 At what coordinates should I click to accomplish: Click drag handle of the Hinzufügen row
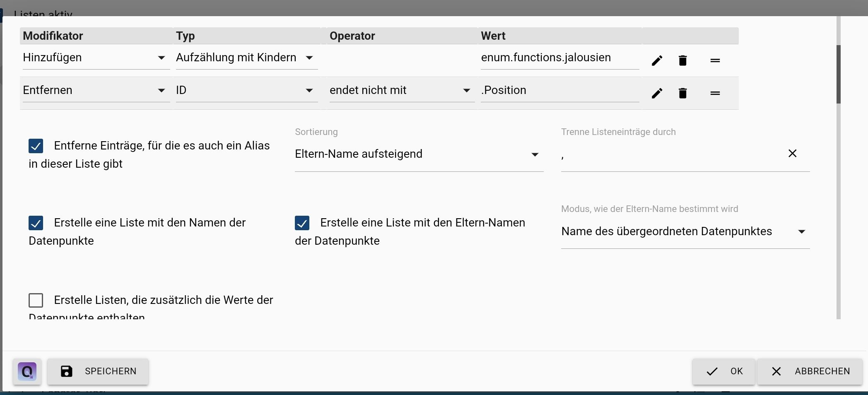pos(715,60)
